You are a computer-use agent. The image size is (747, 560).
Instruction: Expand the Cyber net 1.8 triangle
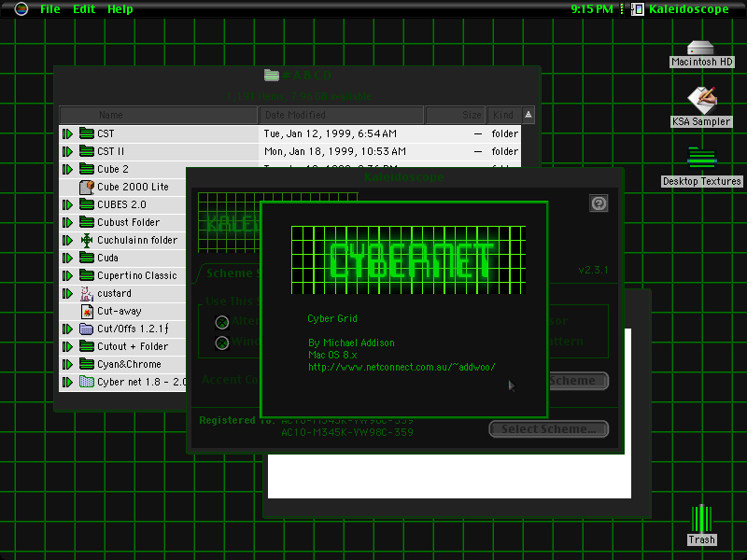67,382
